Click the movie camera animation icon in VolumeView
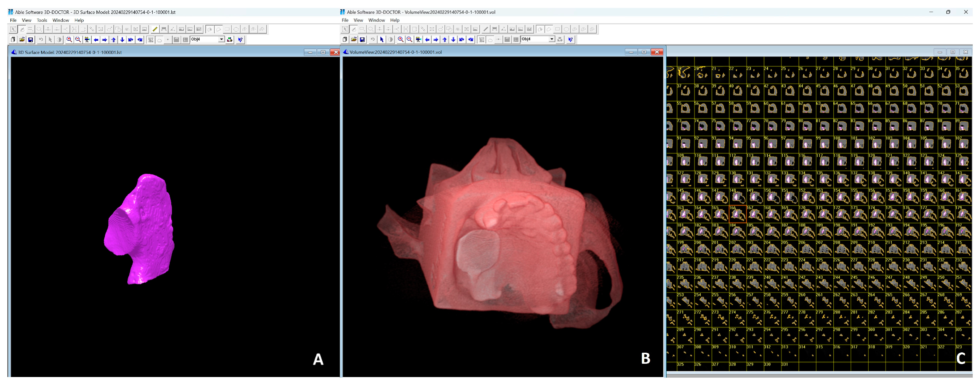Viewport: 980px width, 383px height. click(418, 39)
